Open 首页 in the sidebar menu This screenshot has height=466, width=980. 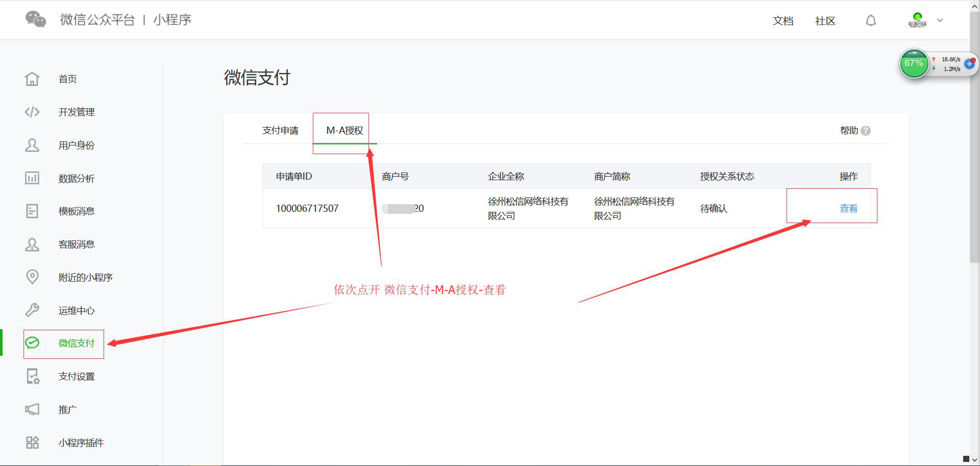68,79
